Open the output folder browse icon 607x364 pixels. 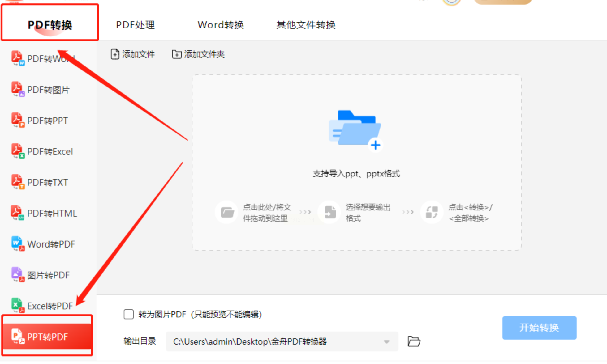pos(414,341)
